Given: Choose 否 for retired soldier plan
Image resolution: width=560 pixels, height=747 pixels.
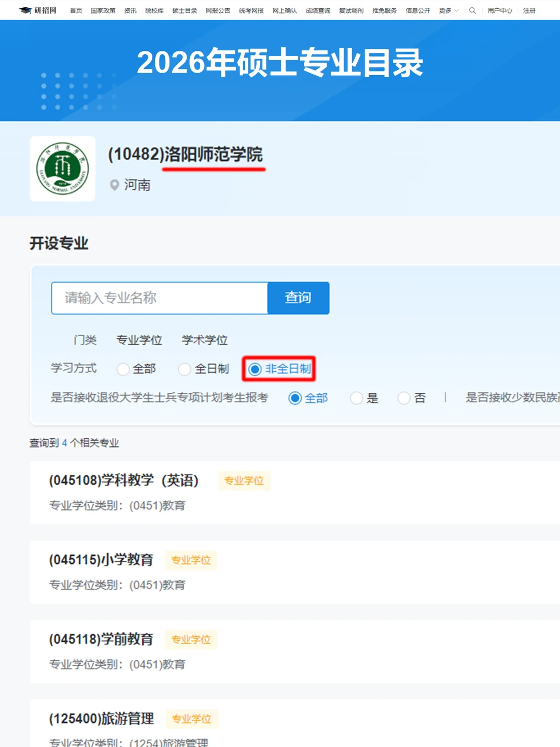Looking at the screenshot, I should (404, 398).
